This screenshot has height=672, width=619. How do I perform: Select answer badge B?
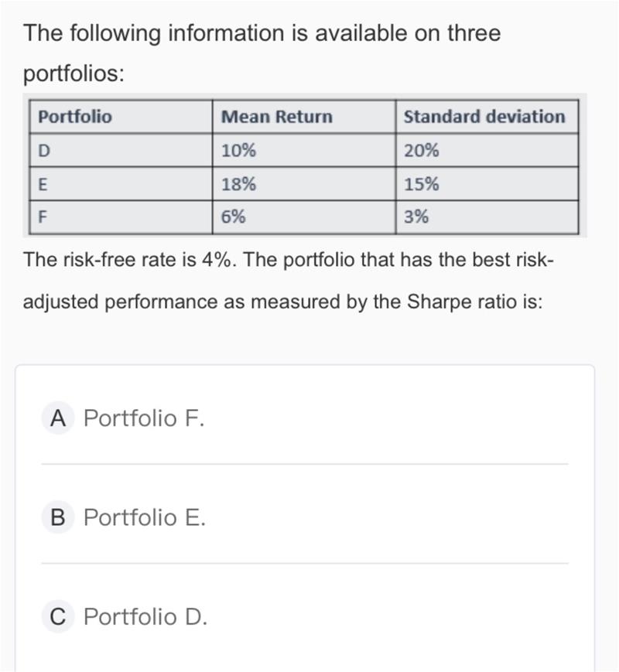(x=57, y=517)
